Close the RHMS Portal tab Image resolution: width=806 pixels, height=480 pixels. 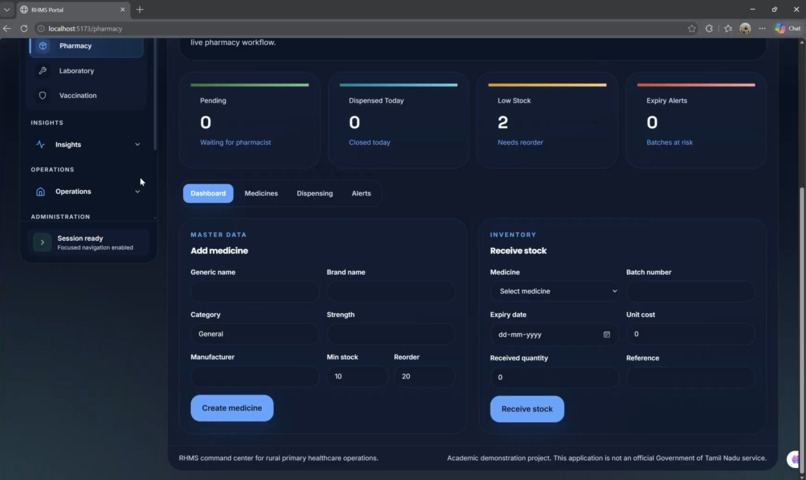[122, 9]
